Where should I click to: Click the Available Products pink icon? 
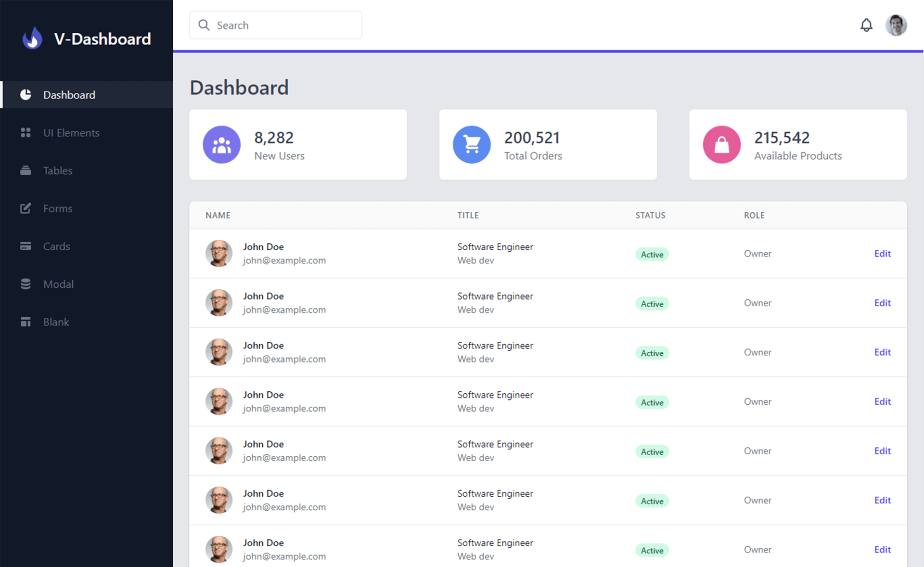point(721,144)
